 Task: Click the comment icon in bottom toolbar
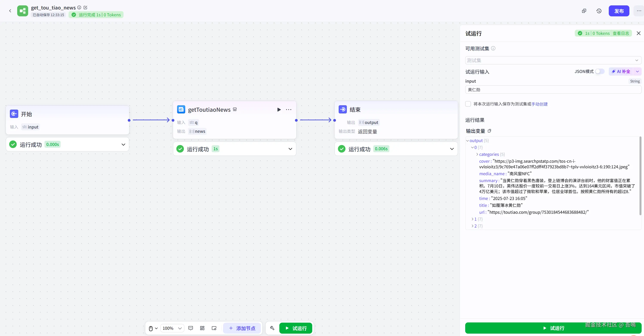191,328
